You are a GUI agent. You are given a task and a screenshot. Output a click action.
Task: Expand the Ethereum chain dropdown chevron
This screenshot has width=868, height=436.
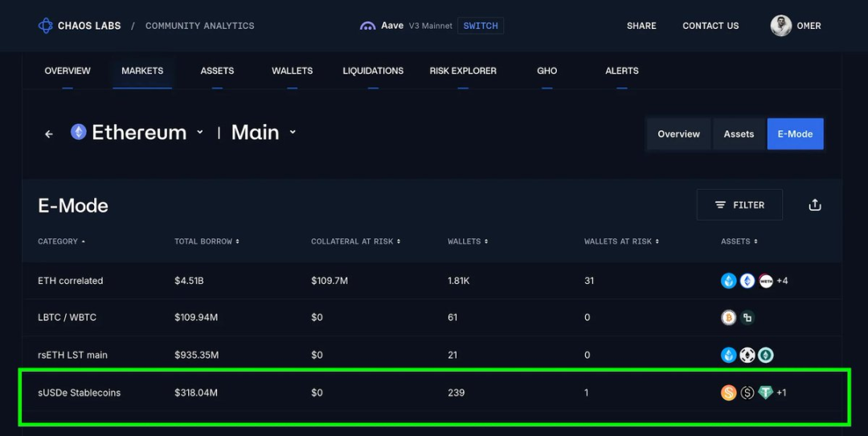click(x=200, y=132)
